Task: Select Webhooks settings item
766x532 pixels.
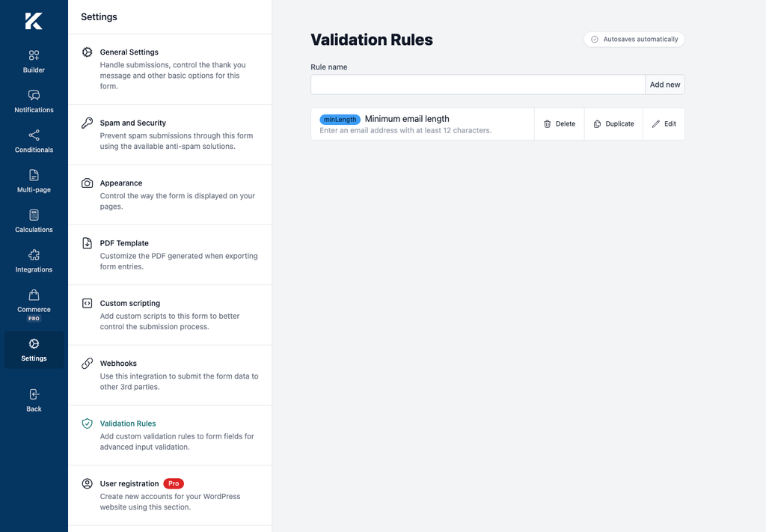Action: [x=170, y=375]
